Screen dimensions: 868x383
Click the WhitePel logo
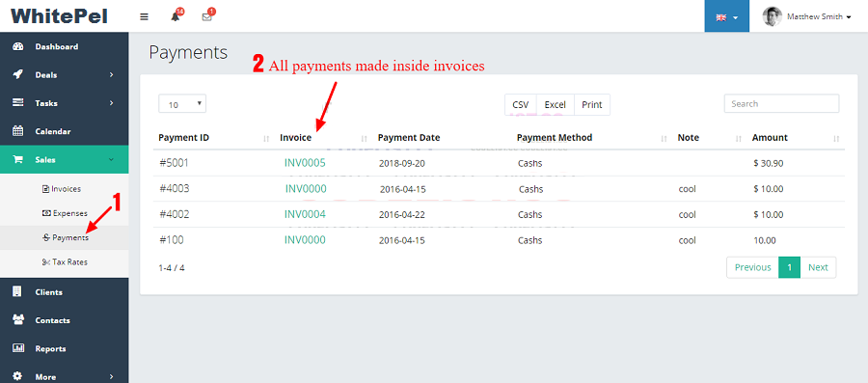click(59, 16)
